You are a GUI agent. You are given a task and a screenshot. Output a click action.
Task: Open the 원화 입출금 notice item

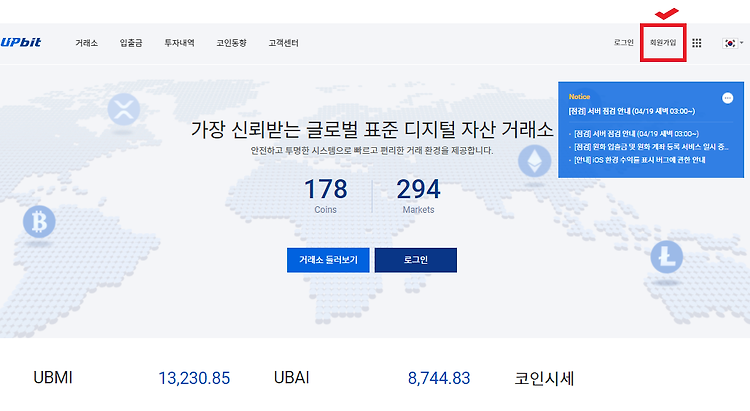coord(651,147)
